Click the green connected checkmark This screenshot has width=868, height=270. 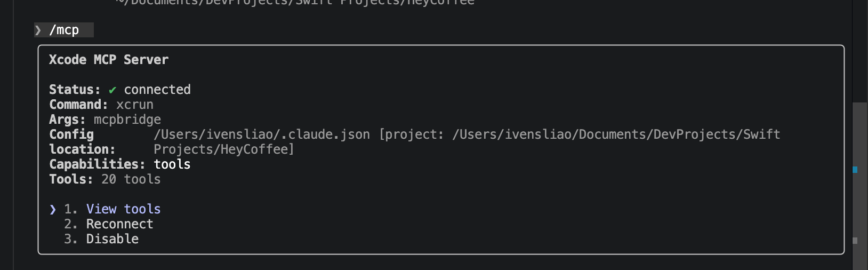click(x=112, y=90)
